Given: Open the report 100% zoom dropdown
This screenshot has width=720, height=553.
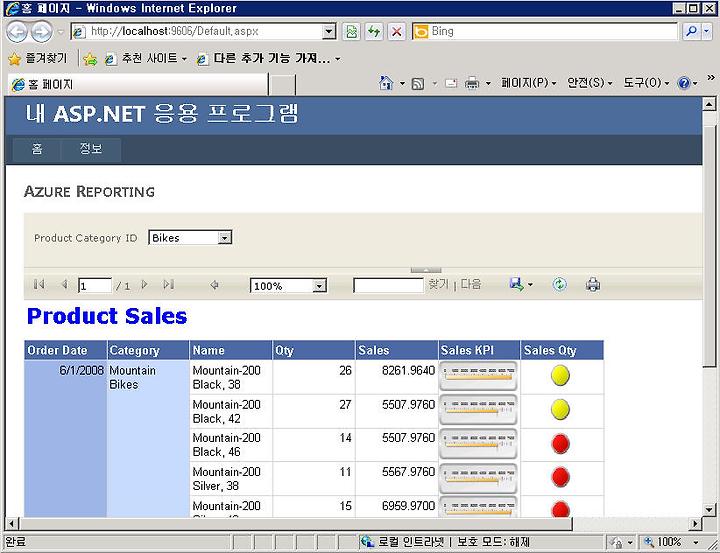Looking at the screenshot, I should pyautogui.click(x=319, y=286).
